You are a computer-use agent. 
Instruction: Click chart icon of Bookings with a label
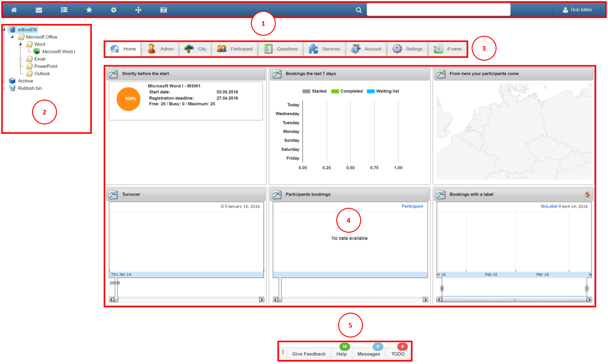pos(441,194)
